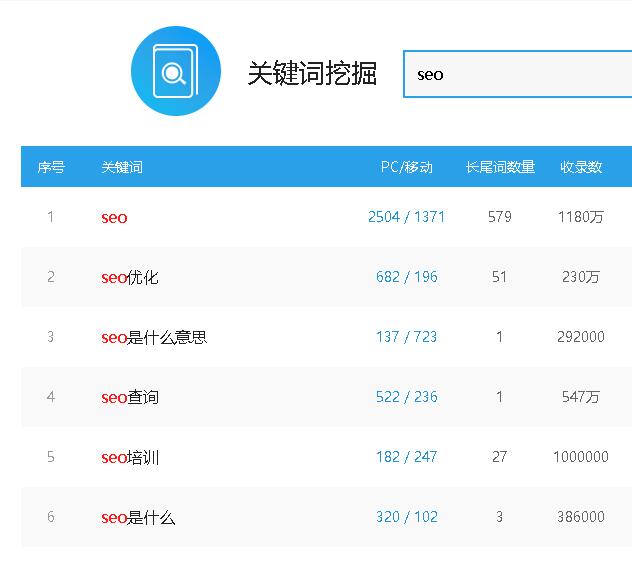This screenshot has width=632, height=561.
Task: Open the seo keyword link
Action: (x=114, y=217)
